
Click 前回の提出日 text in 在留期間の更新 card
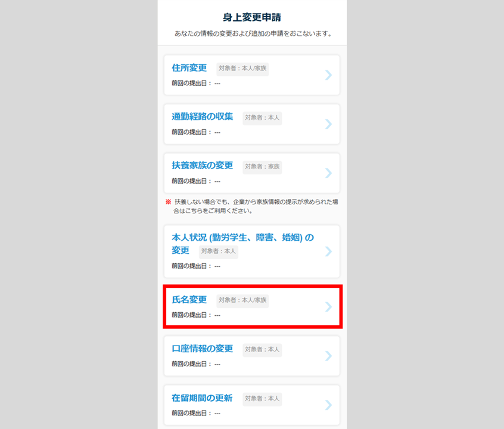click(196, 414)
